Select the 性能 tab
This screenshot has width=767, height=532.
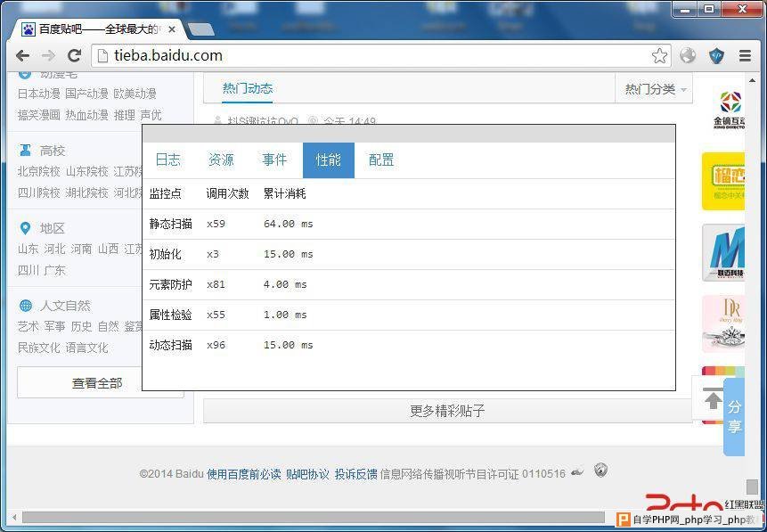329,160
